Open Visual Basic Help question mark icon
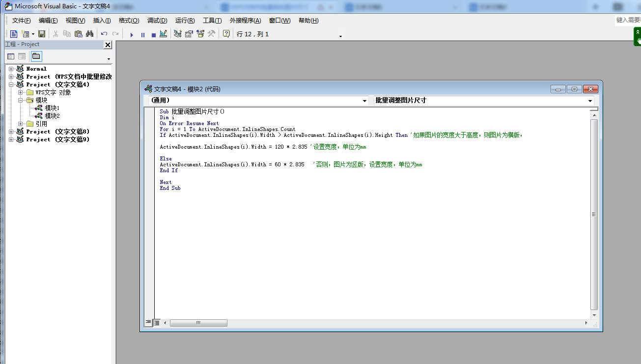 click(x=226, y=34)
